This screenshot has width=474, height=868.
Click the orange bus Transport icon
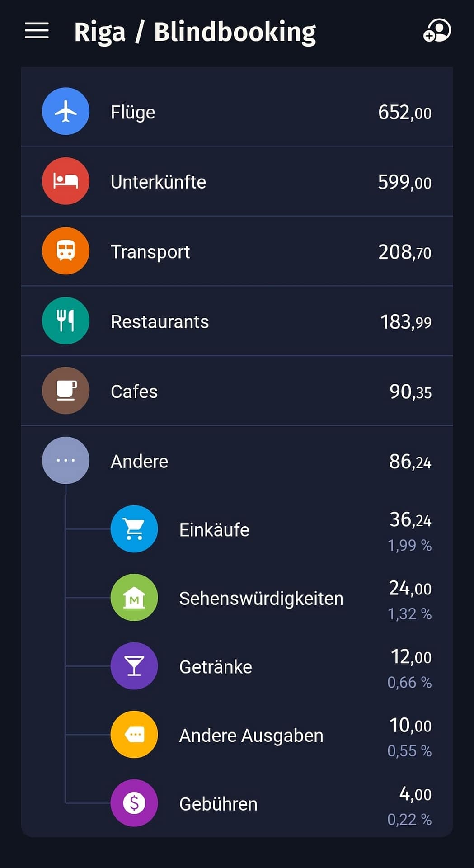[x=66, y=251]
